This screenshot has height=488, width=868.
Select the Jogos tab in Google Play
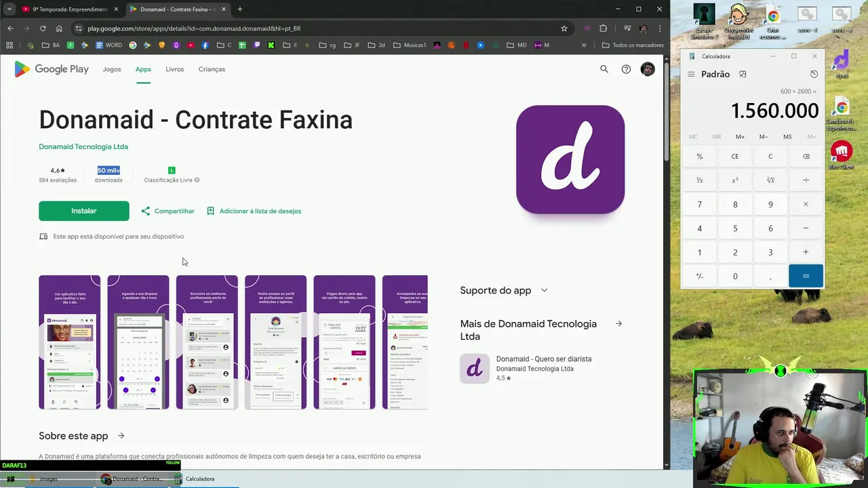[x=112, y=69]
